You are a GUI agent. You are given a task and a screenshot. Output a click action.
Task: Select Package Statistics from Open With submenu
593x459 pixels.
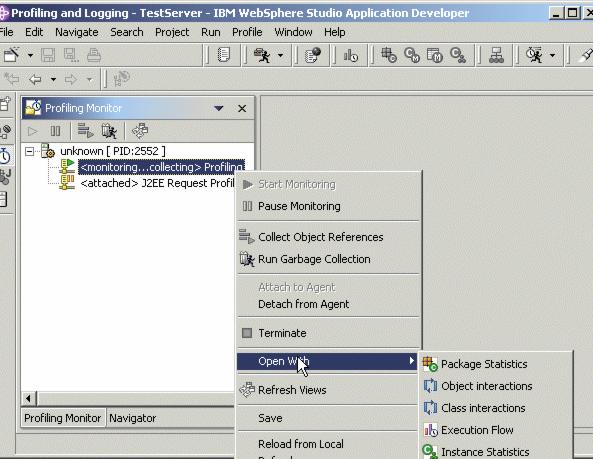[484, 364]
